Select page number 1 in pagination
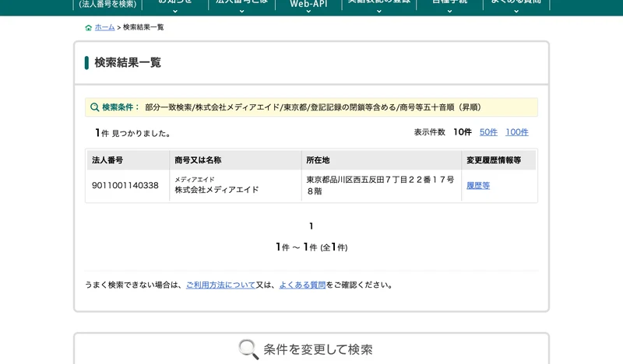Screen dimensions: 623x364 pos(311,226)
